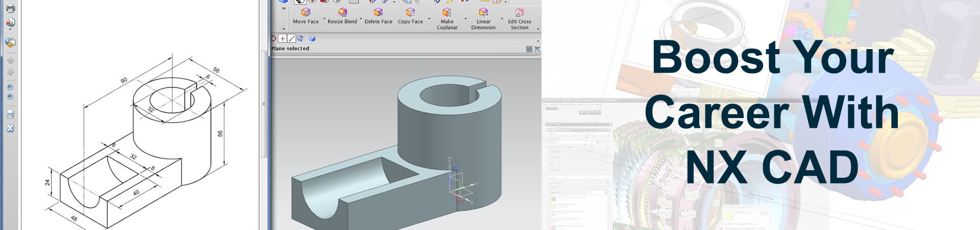Click the status line text 'Plane selected'

click(x=290, y=49)
